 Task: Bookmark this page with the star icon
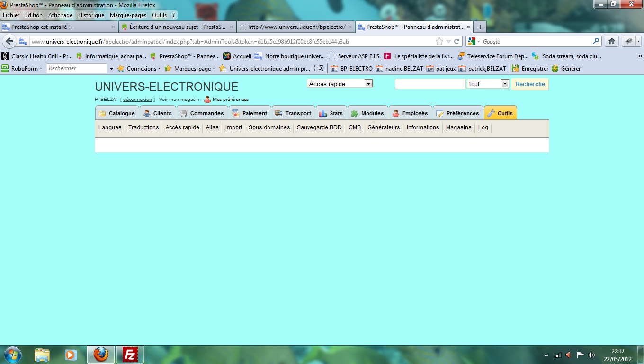coord(439,41)
